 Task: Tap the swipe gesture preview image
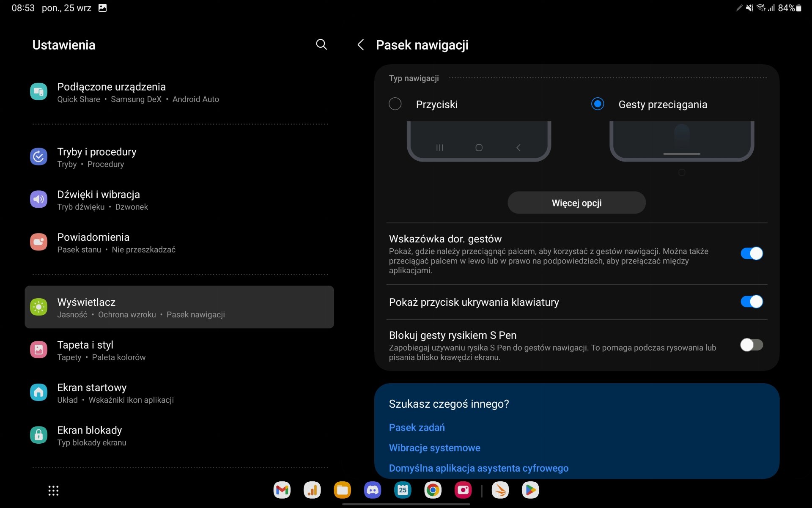point(681,141)
